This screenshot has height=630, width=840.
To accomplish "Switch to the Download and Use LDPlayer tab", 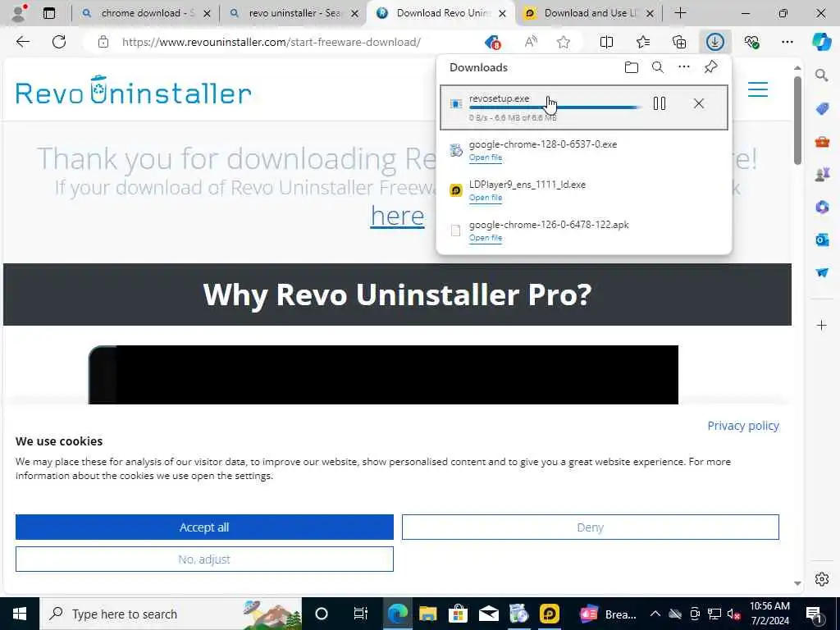I will [x=589, y=13].
